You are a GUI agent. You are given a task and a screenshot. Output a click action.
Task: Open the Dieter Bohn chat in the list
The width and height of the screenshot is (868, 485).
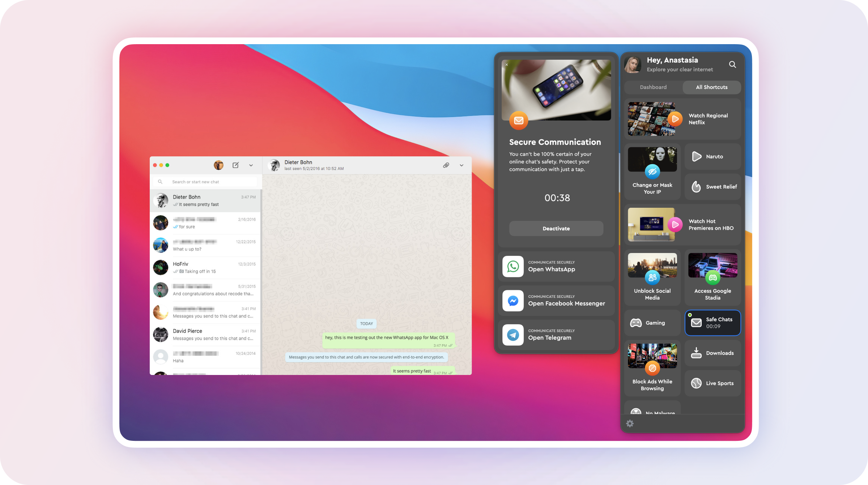point(205,201)
